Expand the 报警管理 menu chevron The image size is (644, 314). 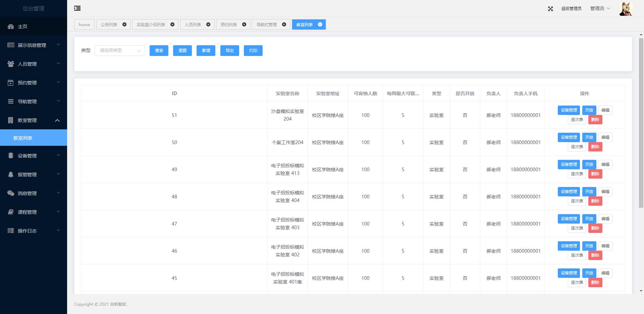coord(58,174)
